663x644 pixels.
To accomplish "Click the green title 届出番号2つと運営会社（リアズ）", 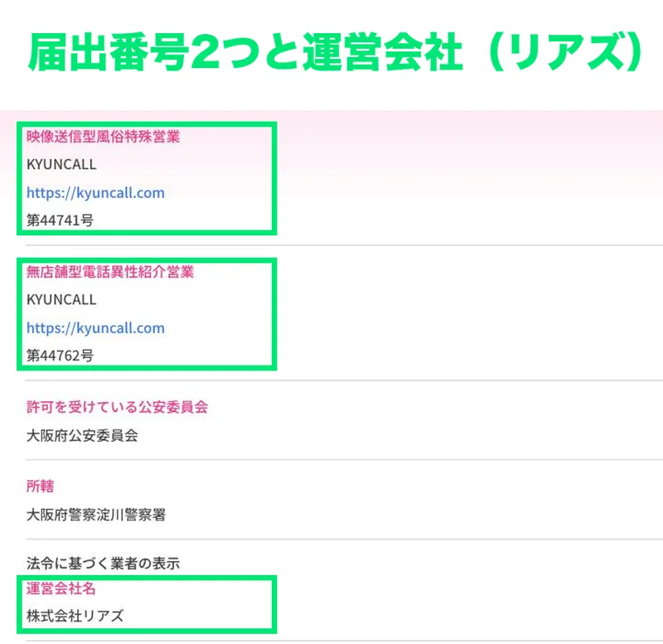I will point(336,53).
